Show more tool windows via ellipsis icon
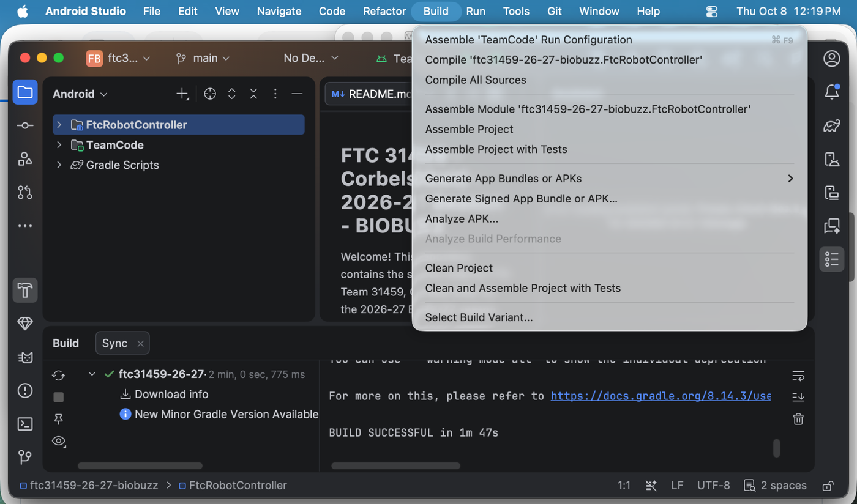857x504 pixels. [x=25, y=226]
